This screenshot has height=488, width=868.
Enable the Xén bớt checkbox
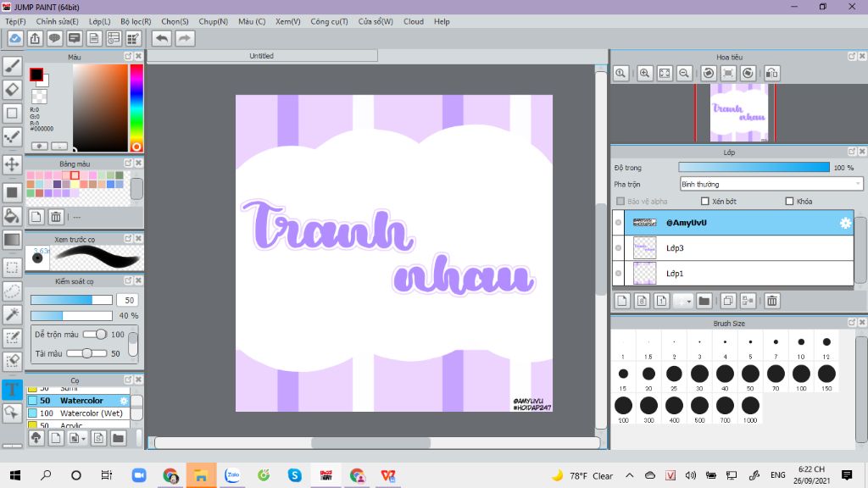(705, 202)
